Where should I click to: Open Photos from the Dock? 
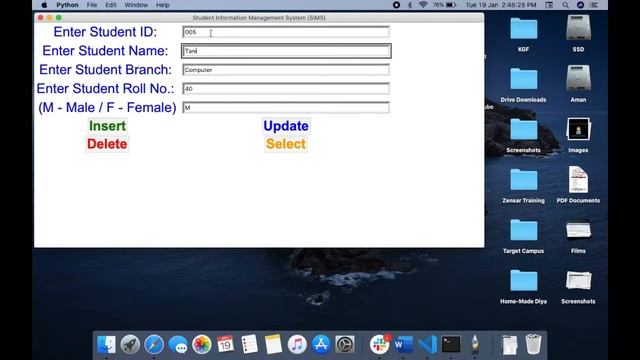(202, 344)
